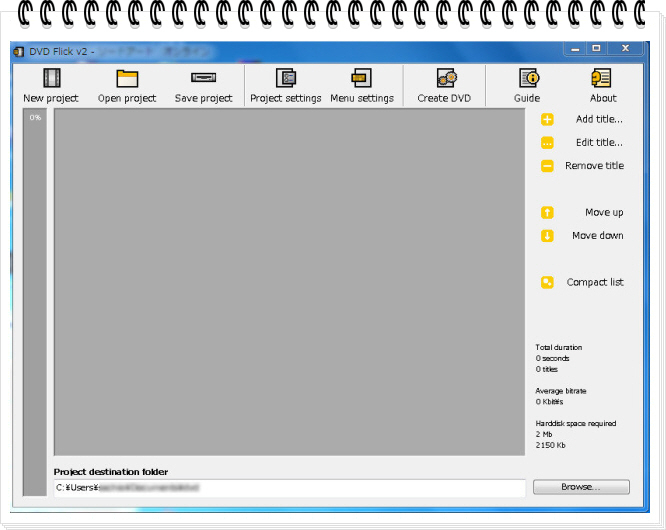Open Menu settings from the toolbar
Screen dimensions: 666x530
[362, 86]
